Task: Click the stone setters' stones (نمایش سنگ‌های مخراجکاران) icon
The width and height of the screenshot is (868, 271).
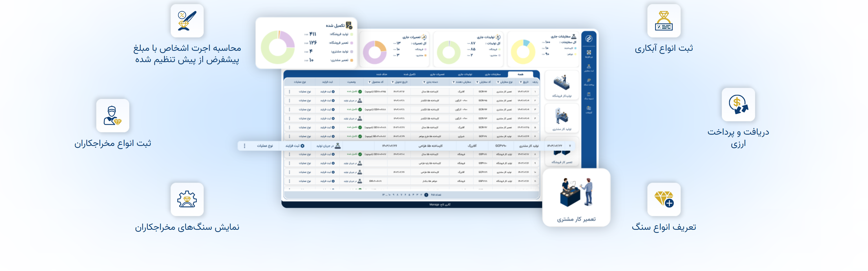Action: pyautogui.click(x=187, y=200)
